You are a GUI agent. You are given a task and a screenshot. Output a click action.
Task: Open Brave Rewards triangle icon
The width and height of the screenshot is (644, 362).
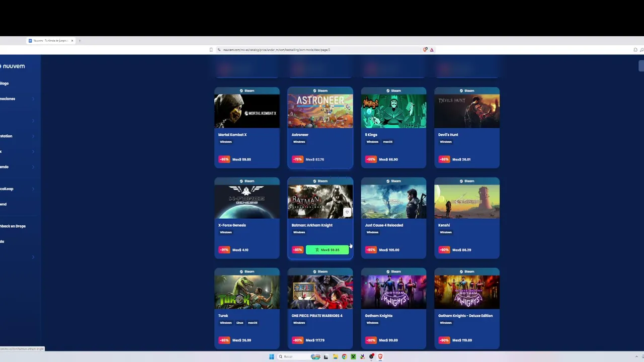tap(432, 50)
